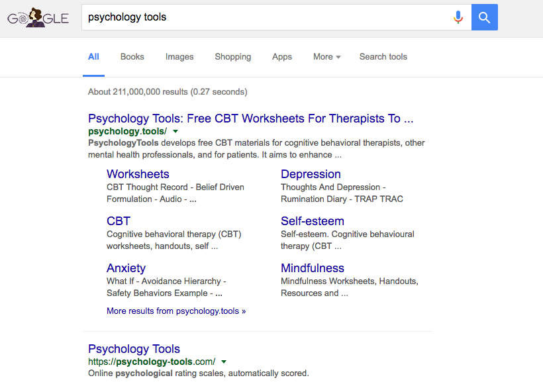Image resolution: width=543 pixels, height=392 pixels.
Task: Click the Self-esteem sitelink
Action: pos(312,221)
